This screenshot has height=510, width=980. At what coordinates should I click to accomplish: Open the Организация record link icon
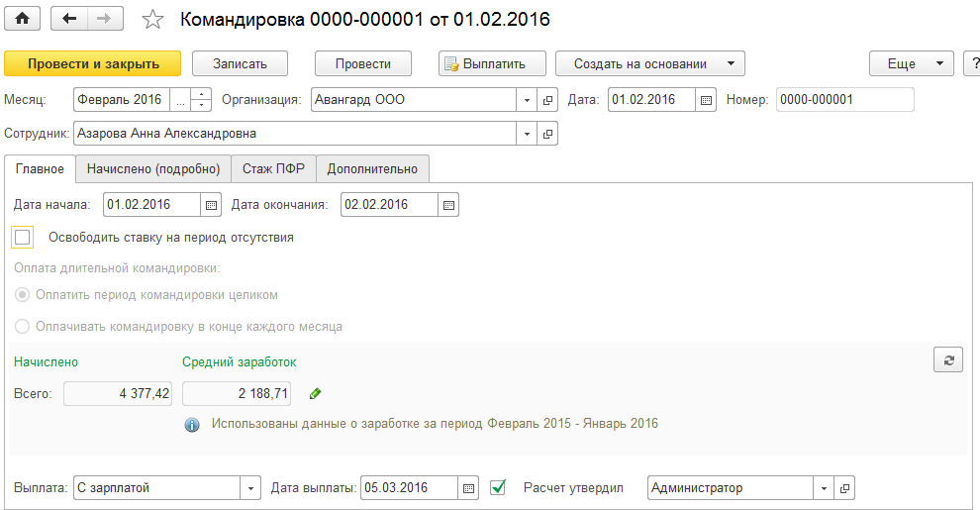(547, 100)
